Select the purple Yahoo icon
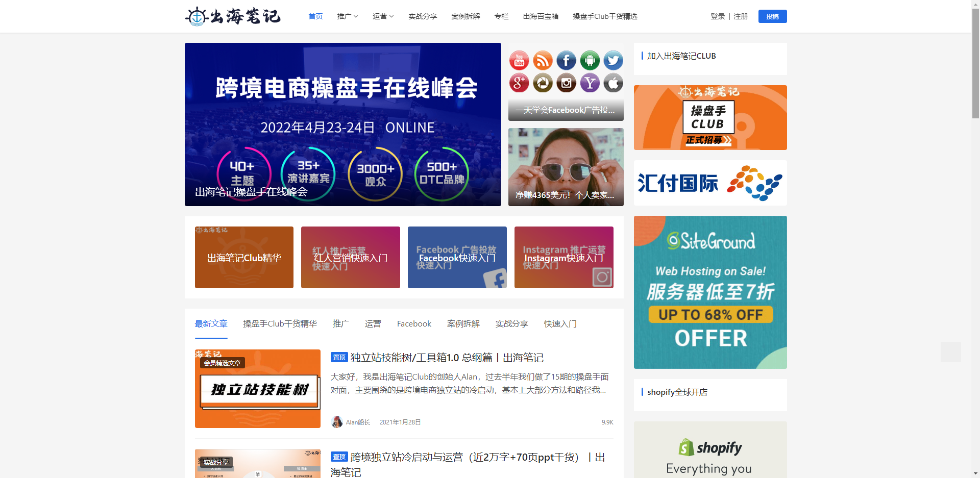Image resolution: width=980 pixels, height=478 pixels. pyautogui.click(x=590, y=83)
